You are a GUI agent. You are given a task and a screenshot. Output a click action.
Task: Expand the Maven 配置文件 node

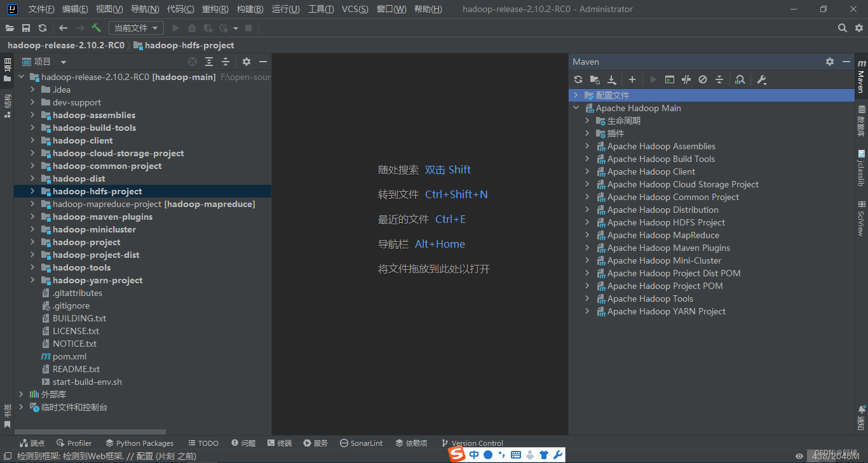click(576, 95)
